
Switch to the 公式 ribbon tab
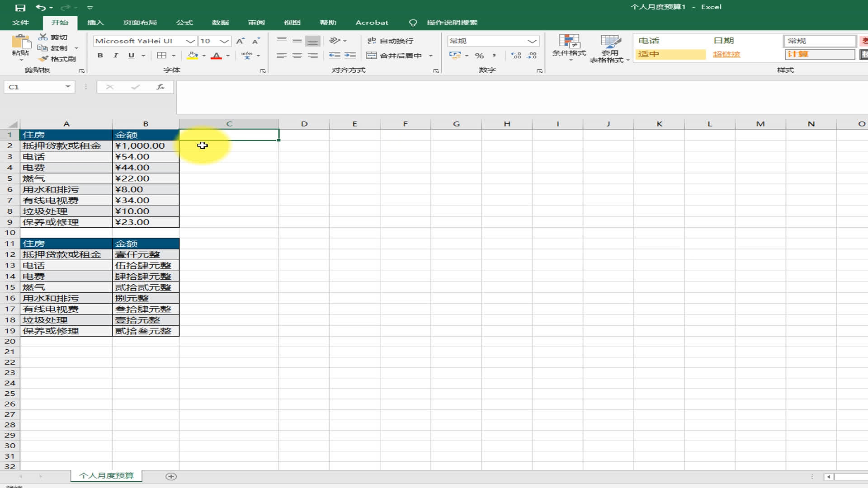184,23
